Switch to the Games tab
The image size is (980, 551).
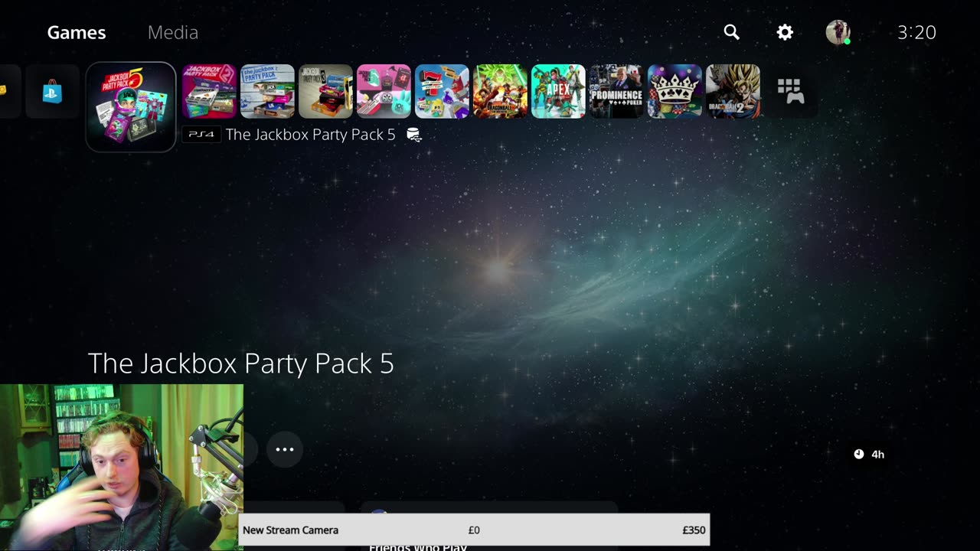pyautogui.click(x=77, y=32)
